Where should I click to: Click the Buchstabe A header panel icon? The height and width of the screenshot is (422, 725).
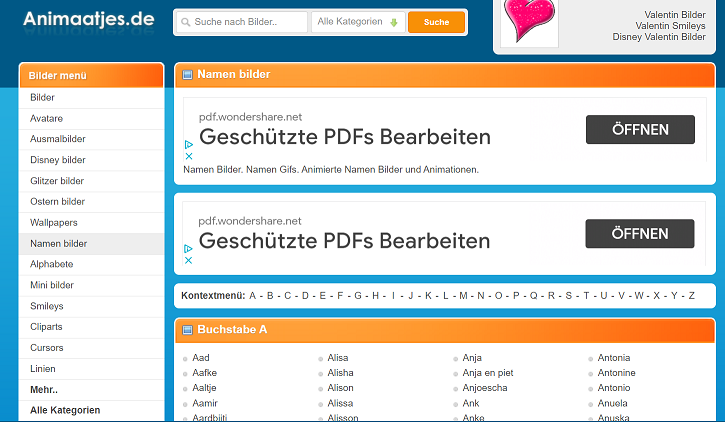pyautogui.click(x=188, y=329)
